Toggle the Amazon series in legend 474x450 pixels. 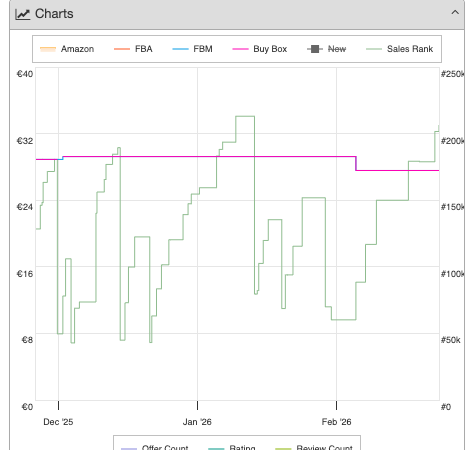click(67, 49)
